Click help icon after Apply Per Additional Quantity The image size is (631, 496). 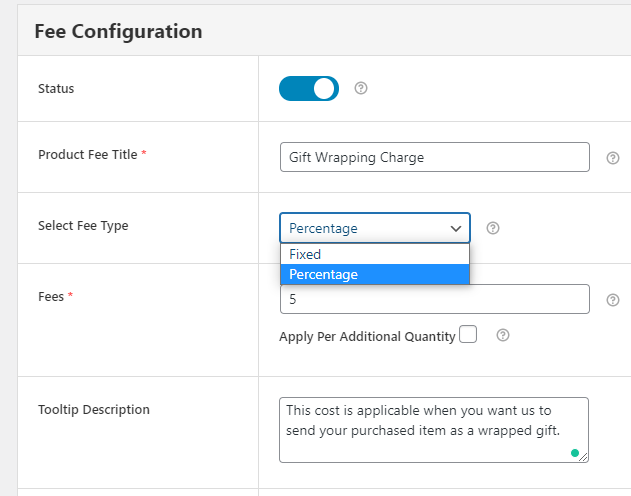click(x=503, y=335)
